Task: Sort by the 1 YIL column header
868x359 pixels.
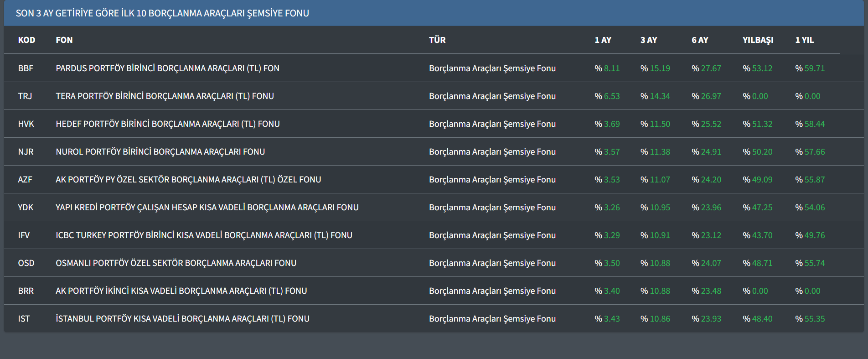Action: tap(804, 40)
